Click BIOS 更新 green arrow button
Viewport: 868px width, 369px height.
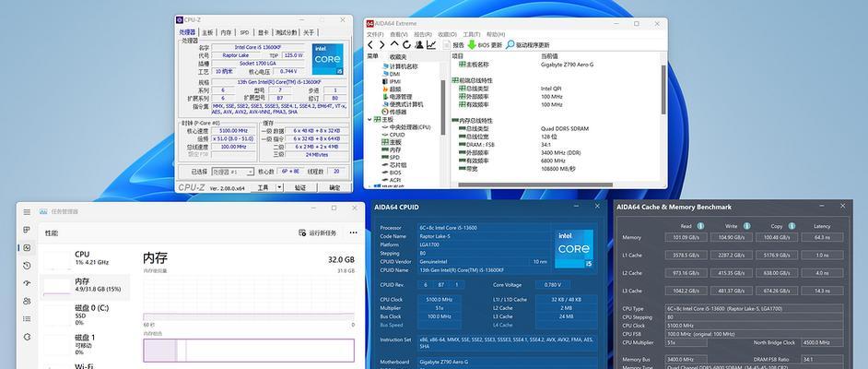(485, 45)
